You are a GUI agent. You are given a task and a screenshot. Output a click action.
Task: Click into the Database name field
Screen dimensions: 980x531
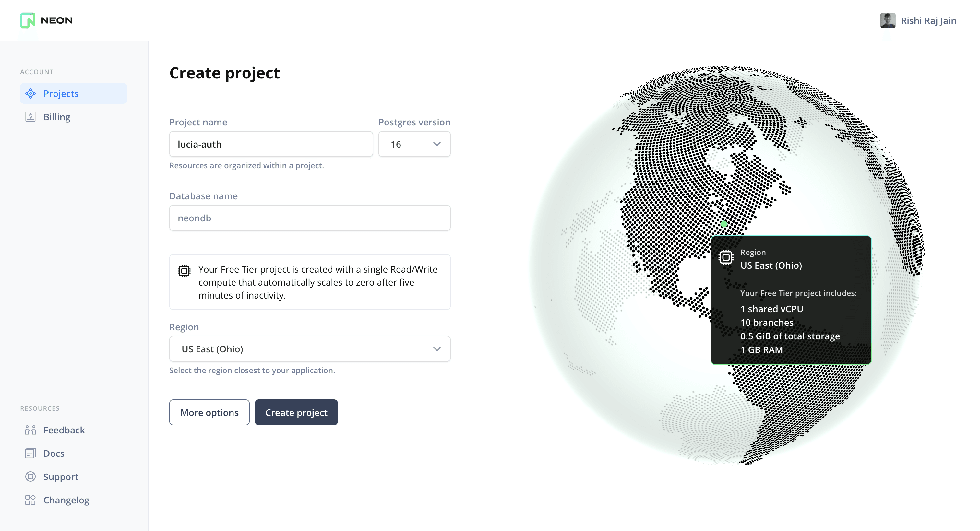tap(310, 218)
